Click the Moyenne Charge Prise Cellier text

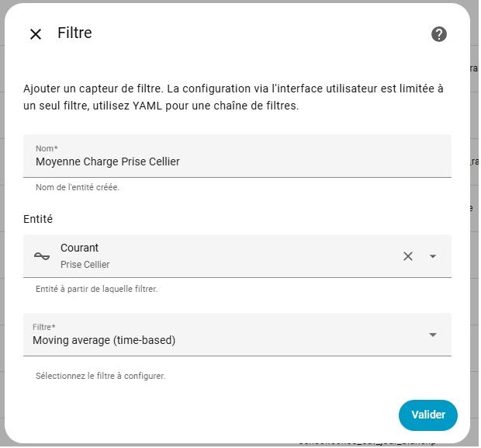108,161
